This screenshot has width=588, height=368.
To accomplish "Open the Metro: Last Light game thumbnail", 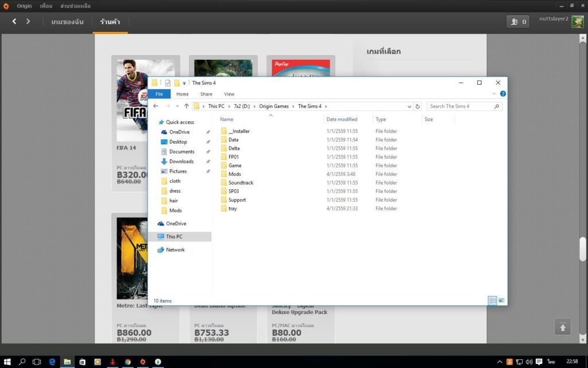I will tap(132, 258).
